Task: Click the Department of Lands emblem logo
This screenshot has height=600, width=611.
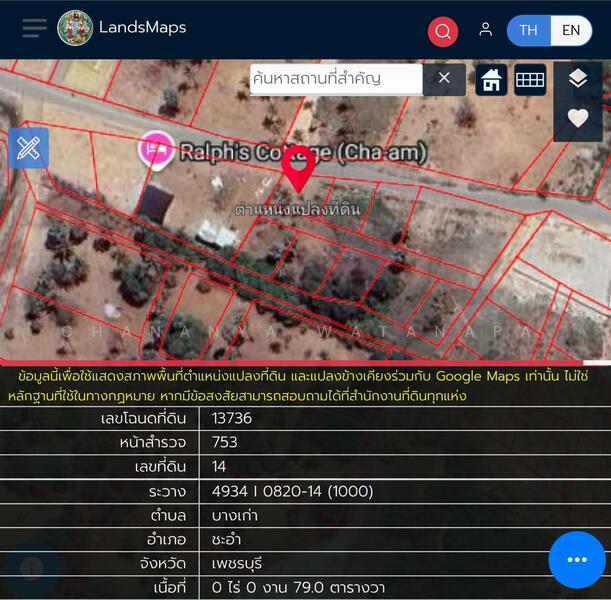Action: [x=75, y=28]
